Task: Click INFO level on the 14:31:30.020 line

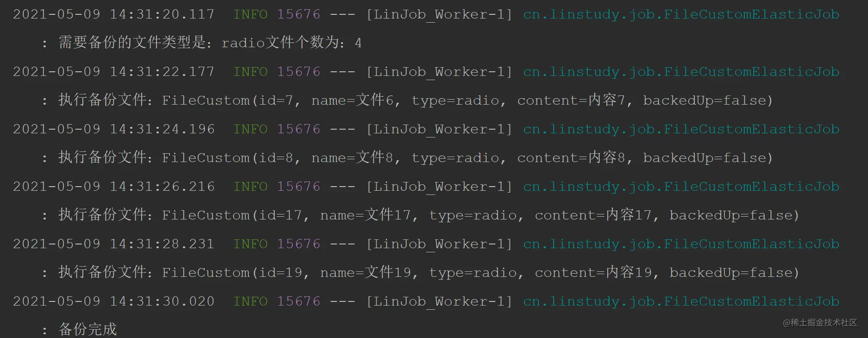Action: [251, 301]
